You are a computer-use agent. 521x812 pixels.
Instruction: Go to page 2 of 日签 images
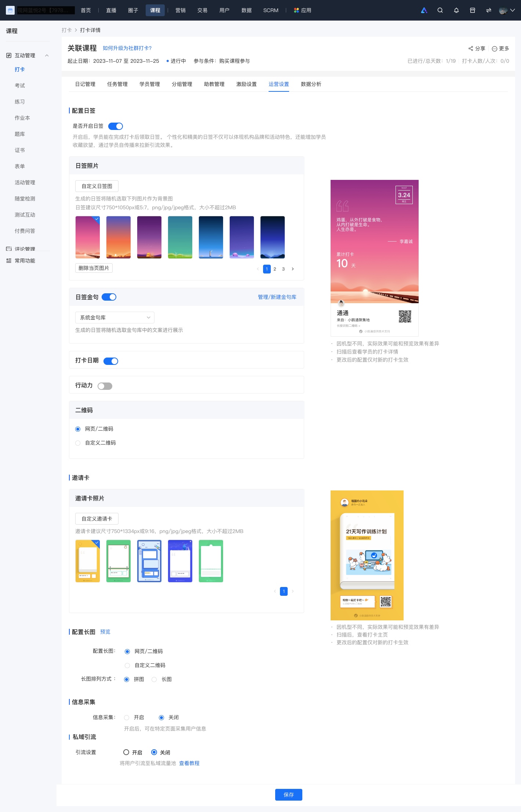[x=275, y=269]
